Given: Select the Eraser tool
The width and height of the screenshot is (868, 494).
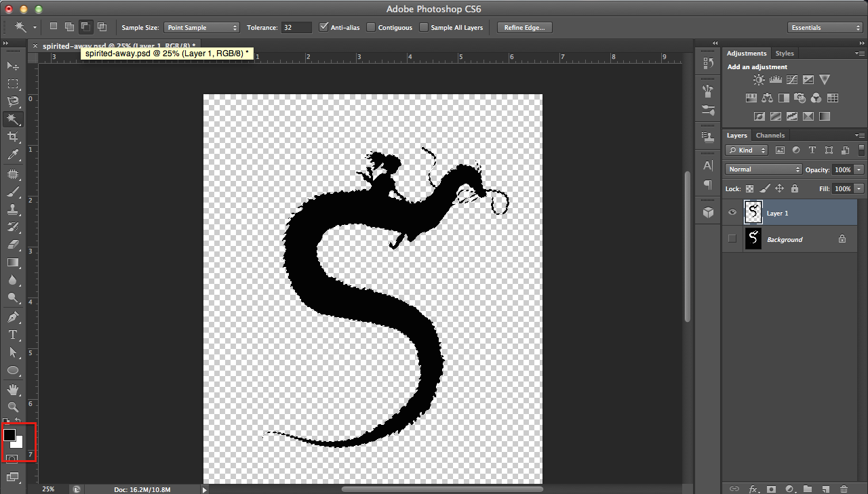Looking at the screenshot, I should point(13,245).
